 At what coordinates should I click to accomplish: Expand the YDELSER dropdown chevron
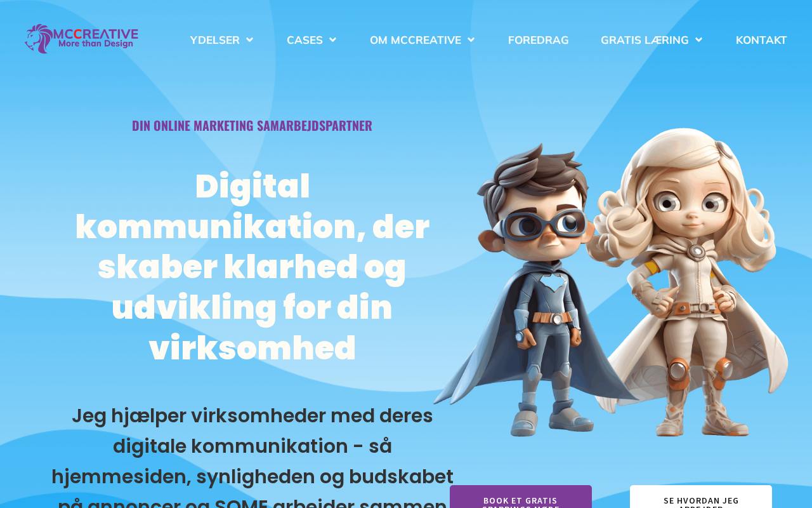tap(249, 40)
